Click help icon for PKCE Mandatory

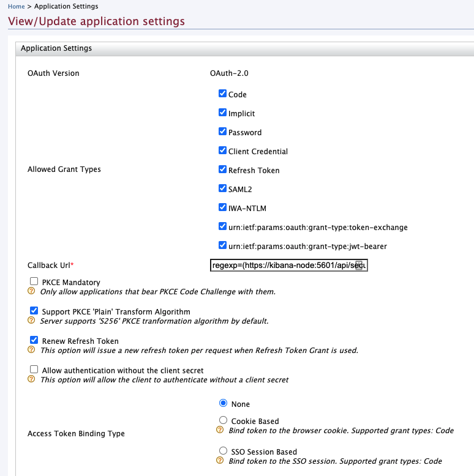(31, 292)
